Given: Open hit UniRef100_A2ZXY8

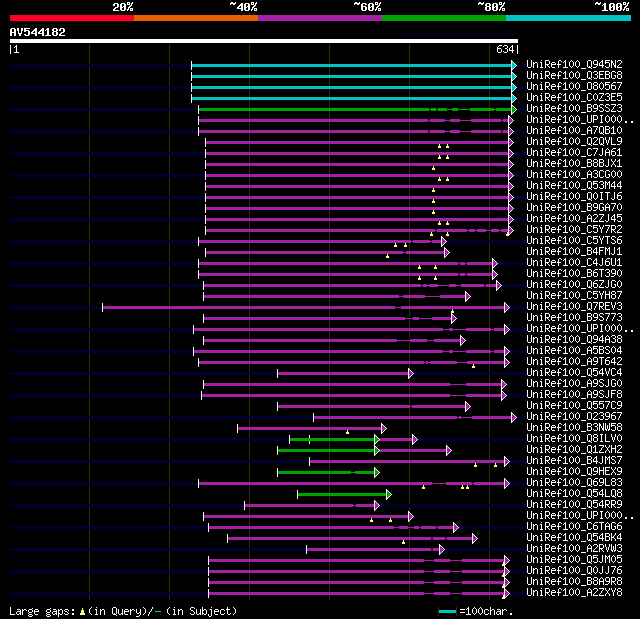Looking at the screenshot, I should pyautogui.click(x=574, y=593).
